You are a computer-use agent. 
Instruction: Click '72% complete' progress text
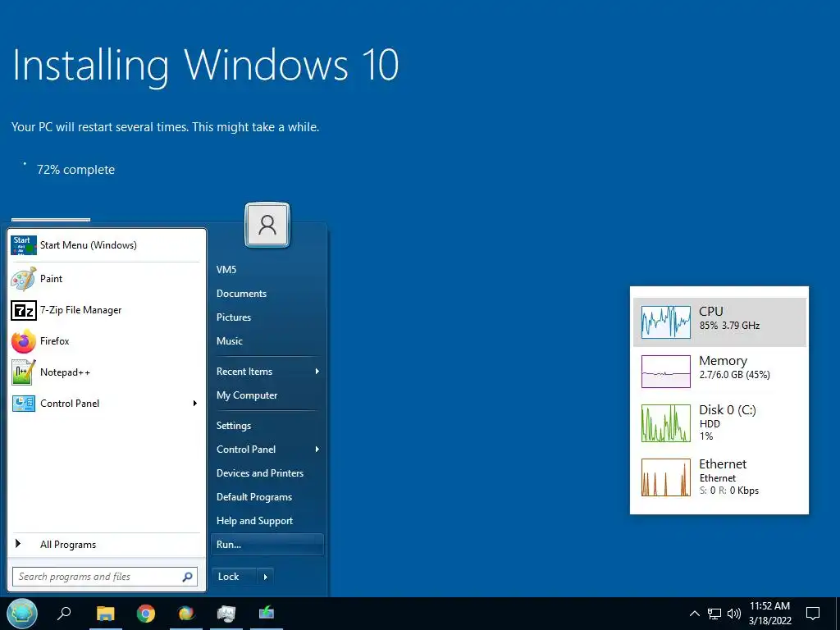point(75,170)
